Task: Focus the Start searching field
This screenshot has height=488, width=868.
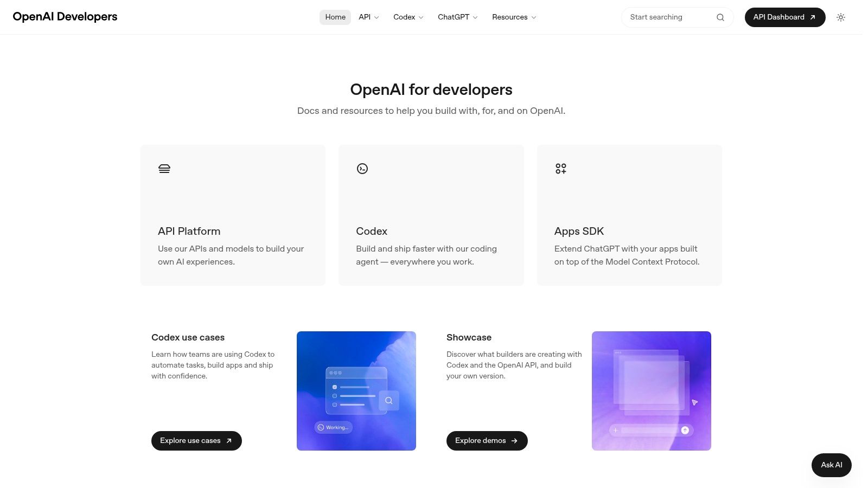Action: click(677, 17)
